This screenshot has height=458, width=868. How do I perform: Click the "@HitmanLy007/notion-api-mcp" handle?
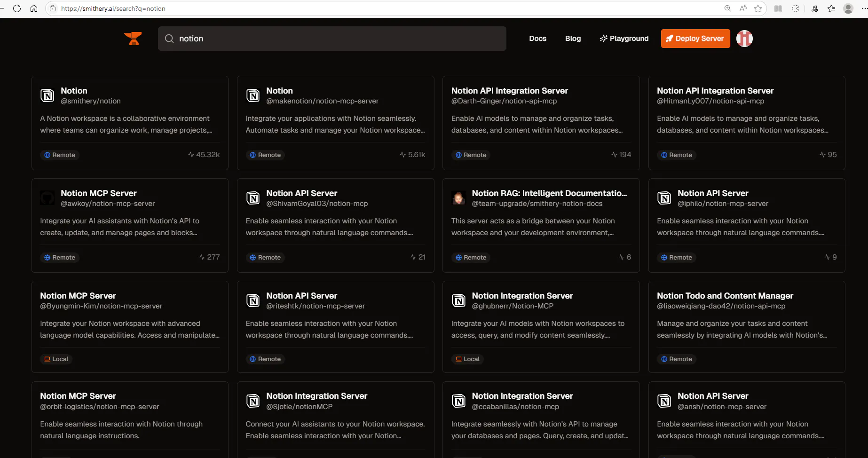(710, 101)
